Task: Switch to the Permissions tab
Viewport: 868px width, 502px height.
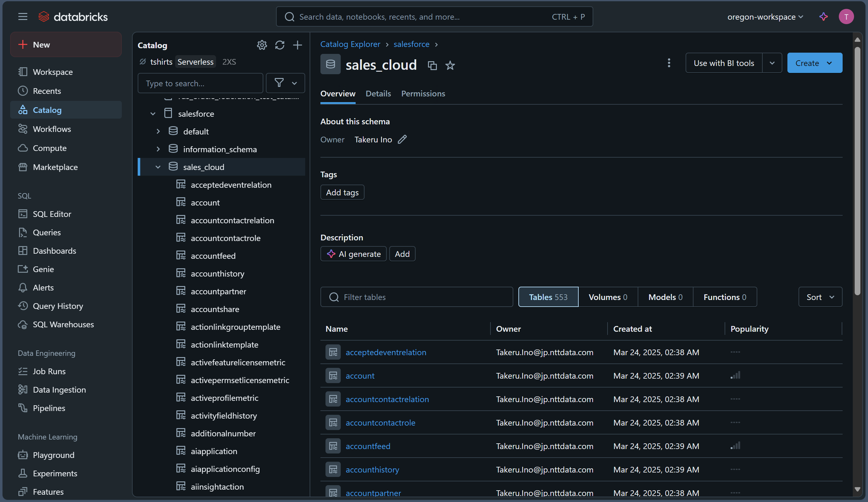Action: [x=423, y=94]
